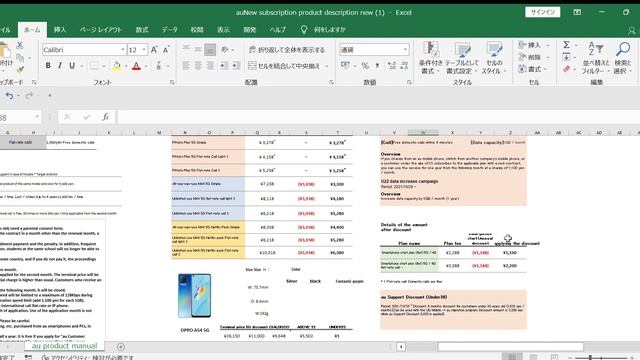
Task: Open Format as Table menu
Action: pyautogui.click(x=462, y=58)
